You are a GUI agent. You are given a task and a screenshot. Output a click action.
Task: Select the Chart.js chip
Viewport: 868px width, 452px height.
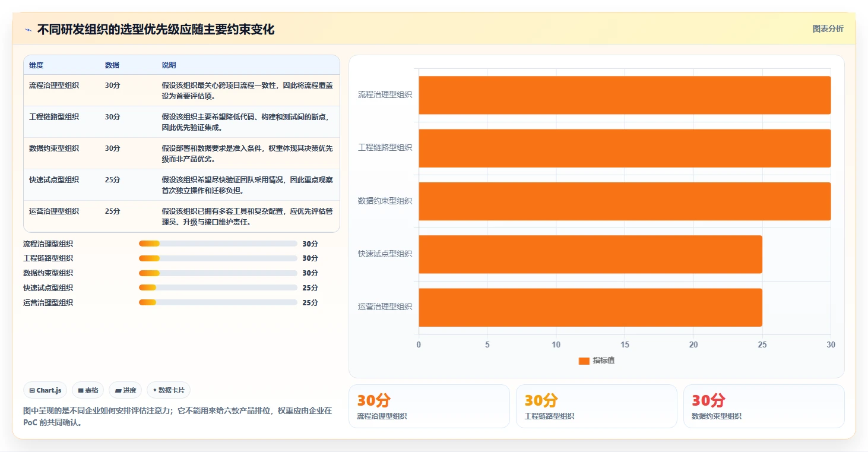46,390
